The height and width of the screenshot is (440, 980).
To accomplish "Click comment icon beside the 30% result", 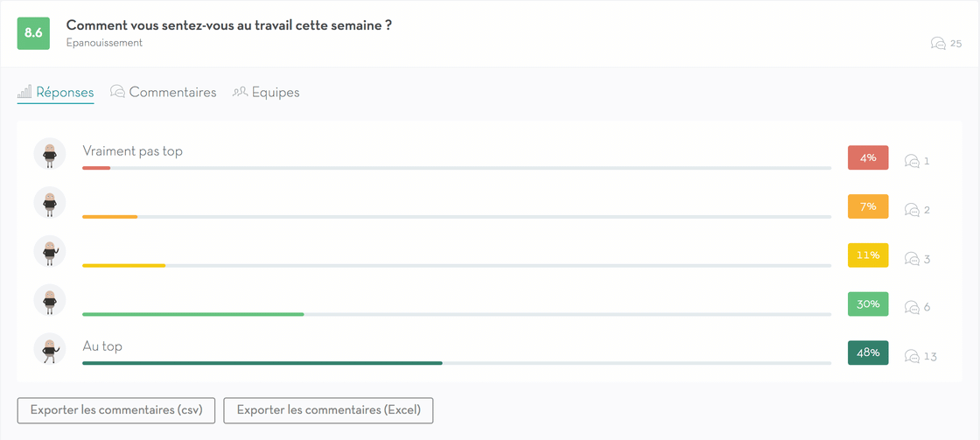I will tap(912, 308).
